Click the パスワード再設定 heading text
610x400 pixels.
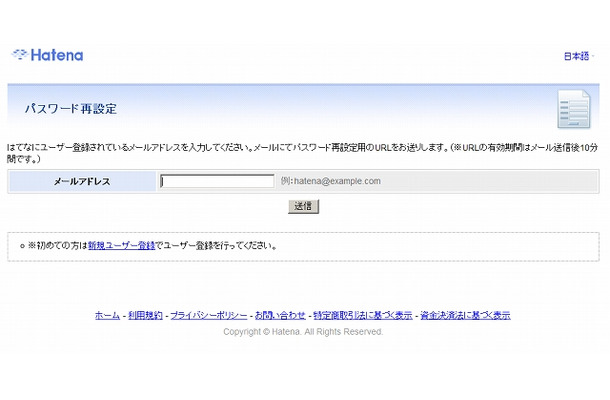coord(71,109)
